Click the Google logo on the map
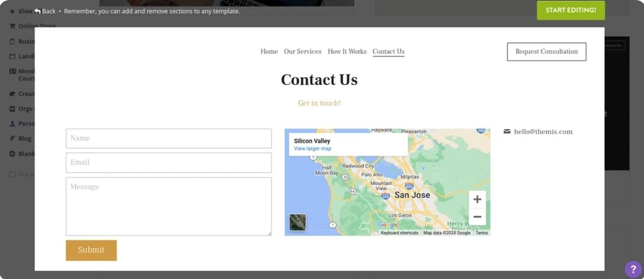This screenshot has width=644, height=279. [387, 225]
